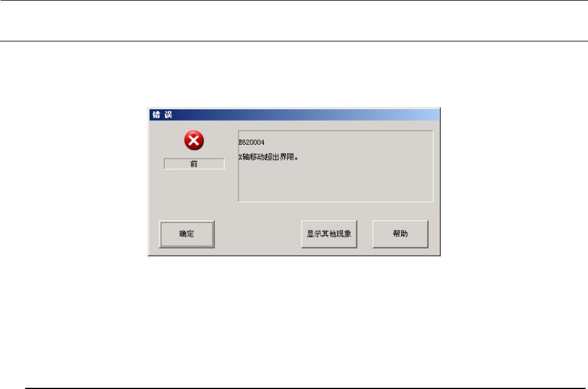This screenshot has width=588, height=389.
Task: Open the 帮助 help button
Action: point(400,234)
